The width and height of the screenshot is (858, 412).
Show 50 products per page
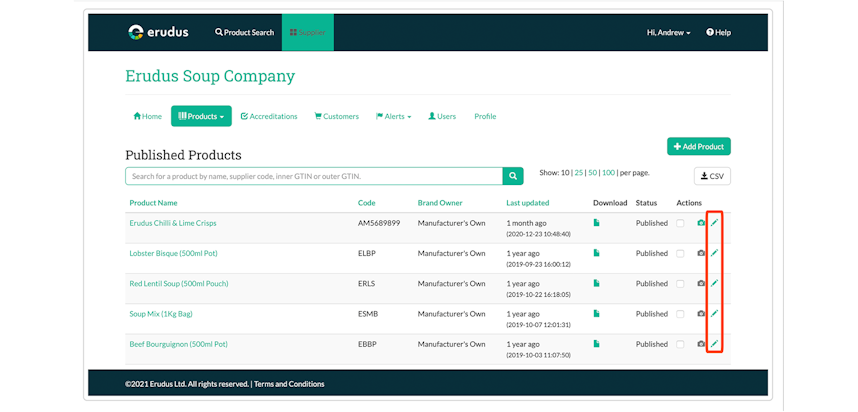593,172
